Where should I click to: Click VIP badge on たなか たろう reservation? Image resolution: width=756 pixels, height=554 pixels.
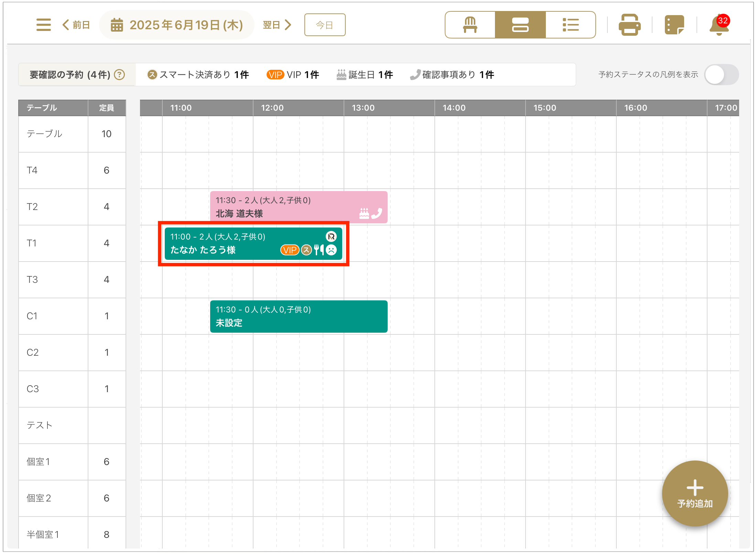pos(290,250)
